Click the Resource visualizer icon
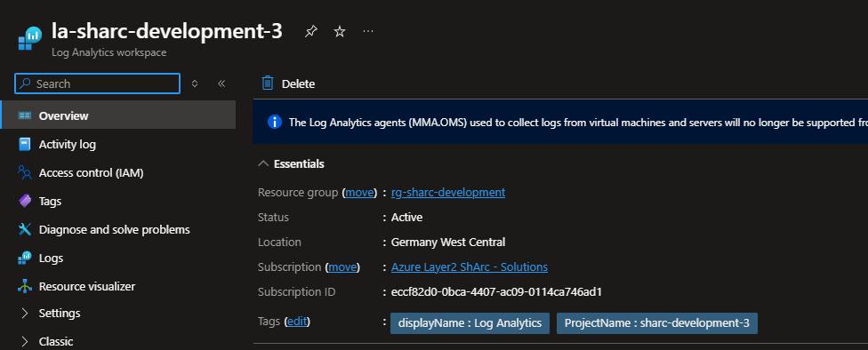Image resolution: width=868 pixels, height=350 pixels. (25, 286)
